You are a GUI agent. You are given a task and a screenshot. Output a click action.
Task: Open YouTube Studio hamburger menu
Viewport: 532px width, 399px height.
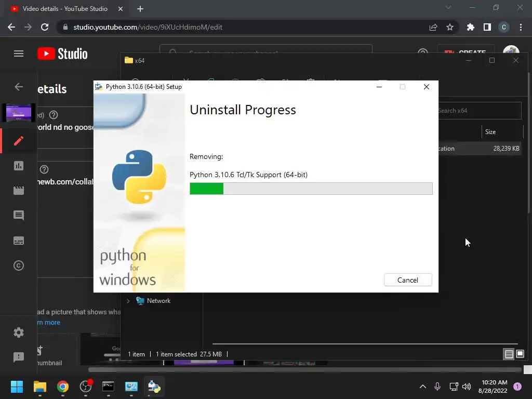point(19,54)
